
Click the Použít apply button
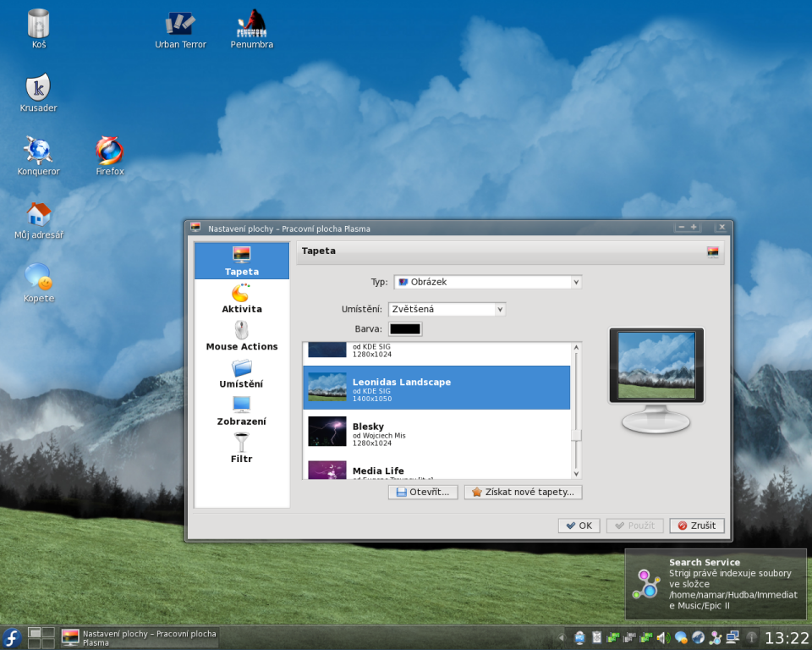point(635,526)
